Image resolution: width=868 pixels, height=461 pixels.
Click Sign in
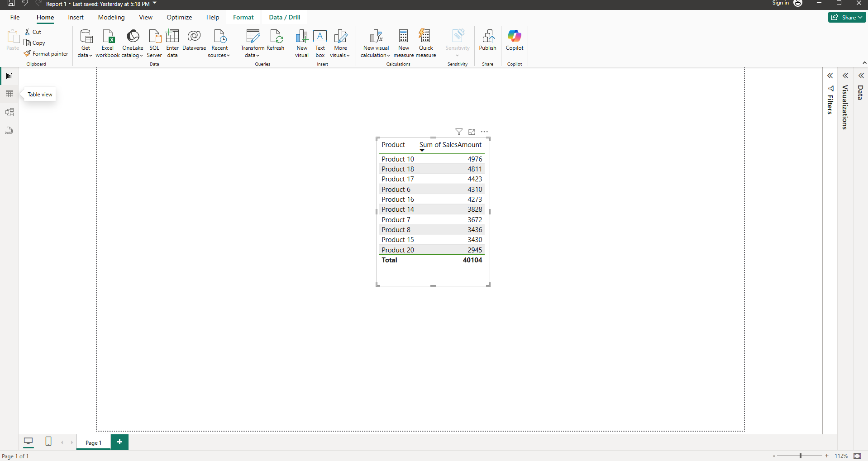pos(780,3)
